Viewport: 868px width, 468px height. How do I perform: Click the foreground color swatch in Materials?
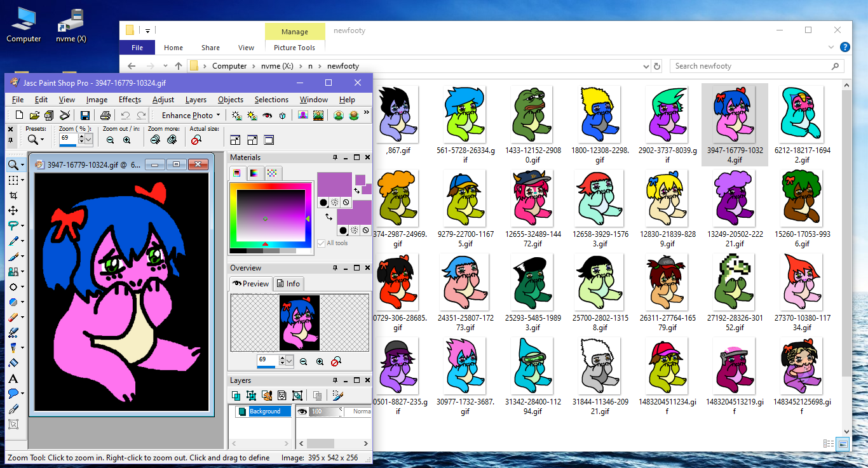(334, 185)
